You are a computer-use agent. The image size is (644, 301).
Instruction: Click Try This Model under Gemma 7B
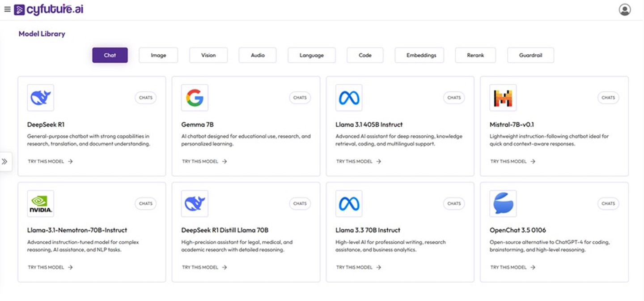[x=204, y=161]
